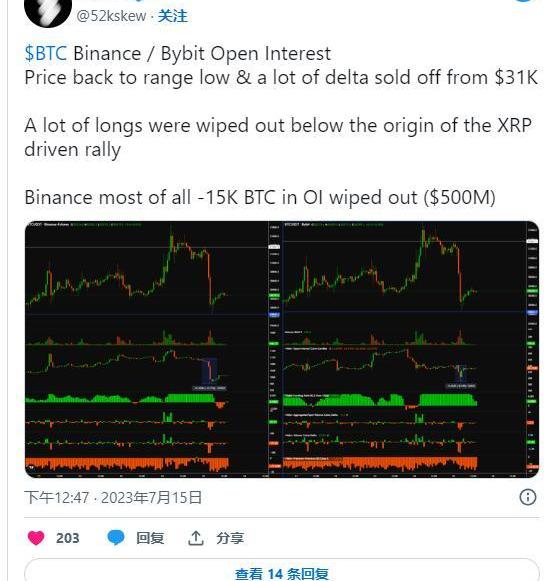Follow the account via 关注 link
The height and width of the screenshot is (581, 554).
173,16
